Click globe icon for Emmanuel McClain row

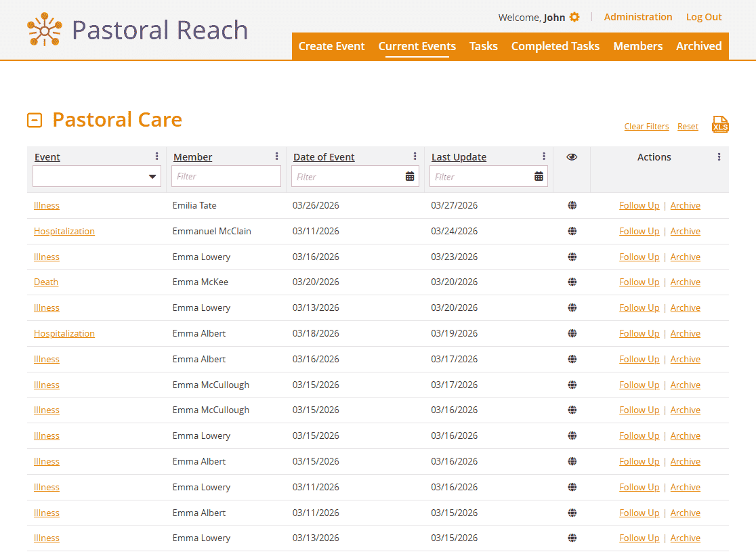click(572, 231)
